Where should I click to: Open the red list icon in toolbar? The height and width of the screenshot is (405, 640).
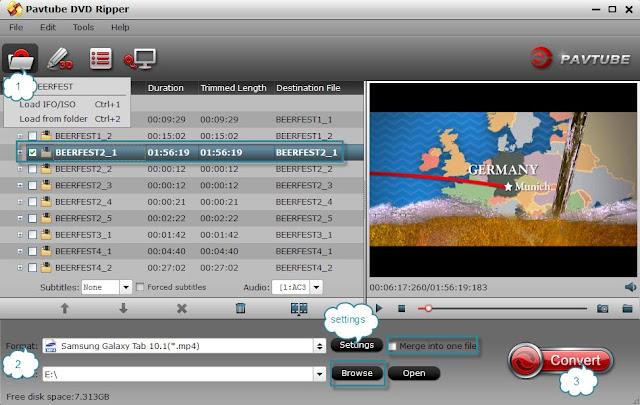100,59
